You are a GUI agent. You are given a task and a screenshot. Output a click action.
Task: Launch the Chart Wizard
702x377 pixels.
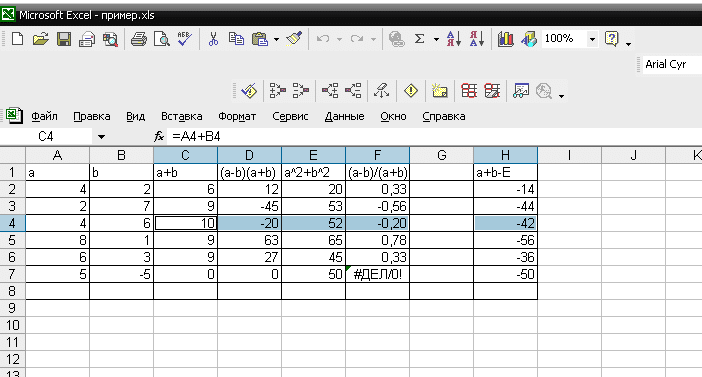click(505, 39)
